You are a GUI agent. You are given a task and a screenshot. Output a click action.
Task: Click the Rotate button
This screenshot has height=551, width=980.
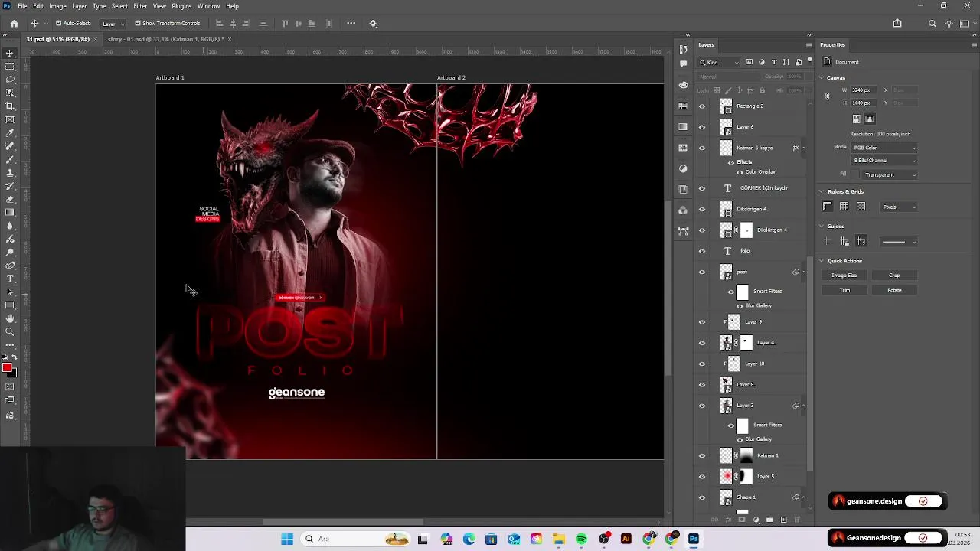click(x=894, y=290)
